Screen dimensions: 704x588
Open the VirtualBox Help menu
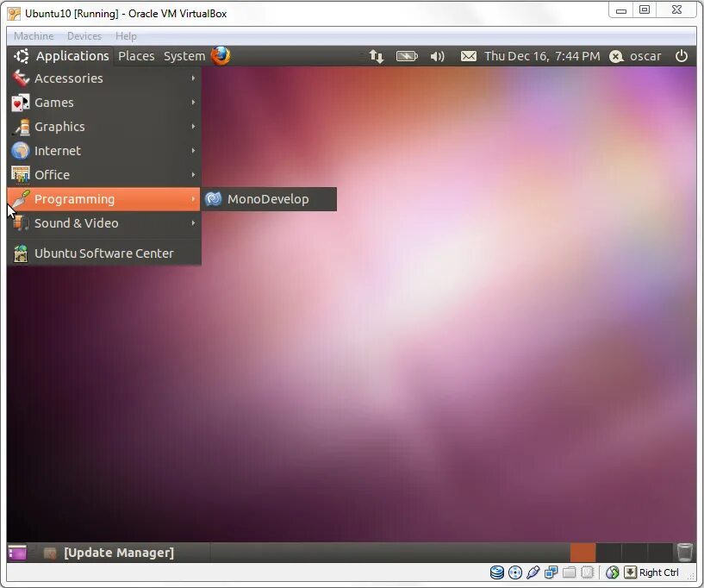point(126,36)
